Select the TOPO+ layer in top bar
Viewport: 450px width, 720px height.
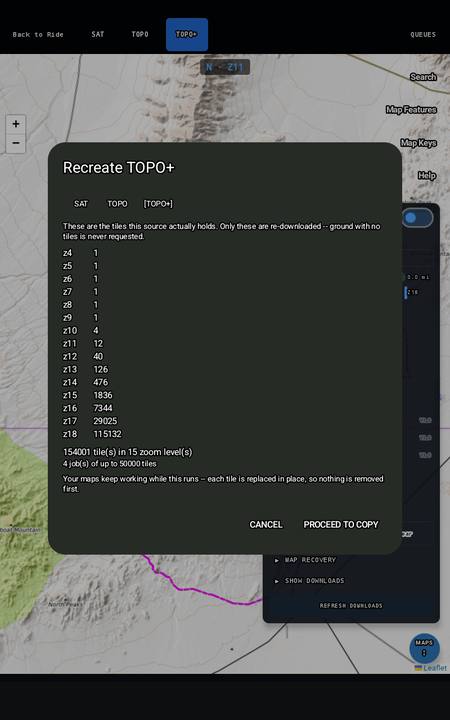(186, 34)
